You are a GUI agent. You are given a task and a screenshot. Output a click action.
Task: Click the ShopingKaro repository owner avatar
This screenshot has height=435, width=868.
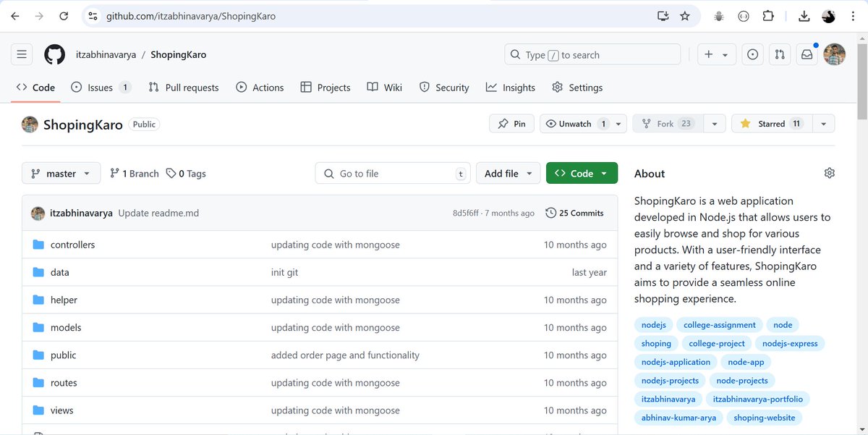pos(30,124)
